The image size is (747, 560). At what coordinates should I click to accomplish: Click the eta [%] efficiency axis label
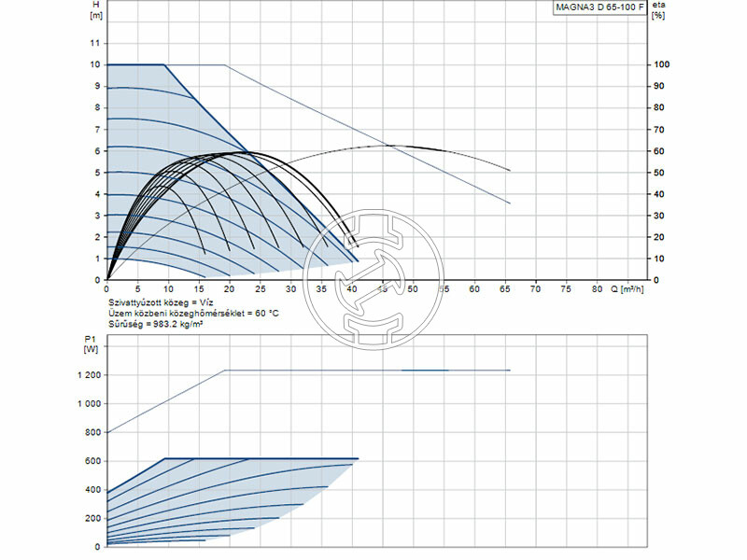tap(659, 10)
